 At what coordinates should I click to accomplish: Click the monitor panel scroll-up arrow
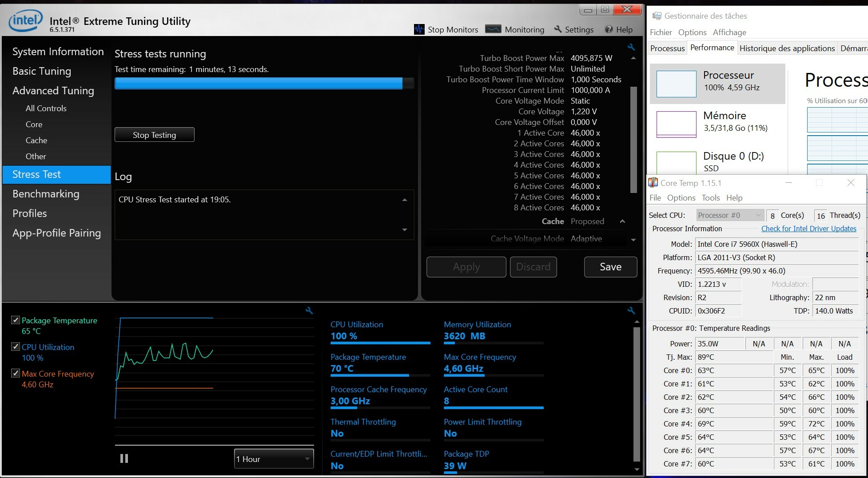[637, 321]
